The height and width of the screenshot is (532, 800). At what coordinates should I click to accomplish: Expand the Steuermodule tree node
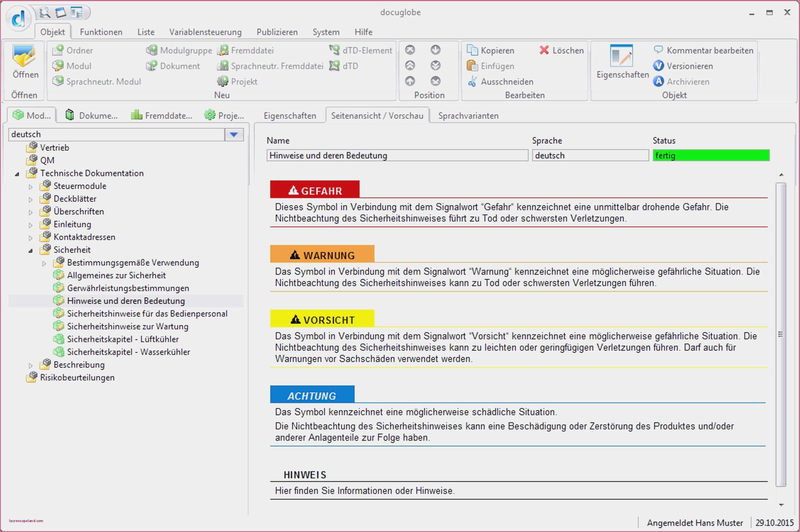[31, 187]
